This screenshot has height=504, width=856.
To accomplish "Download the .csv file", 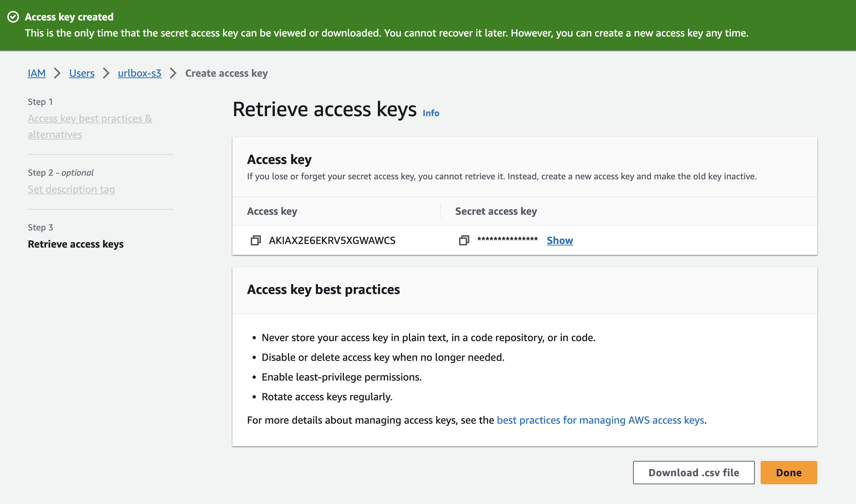I will click(693, 473).
